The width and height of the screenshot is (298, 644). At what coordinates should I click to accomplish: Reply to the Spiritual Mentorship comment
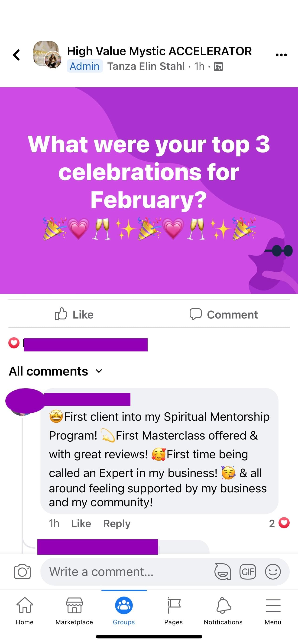click(x=117, y=523)
